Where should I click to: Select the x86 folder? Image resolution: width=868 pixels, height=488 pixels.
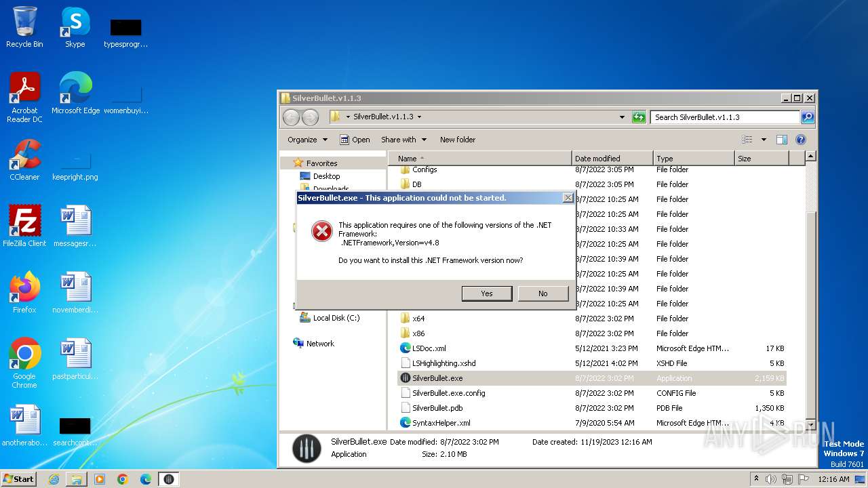tap(418, 333)
